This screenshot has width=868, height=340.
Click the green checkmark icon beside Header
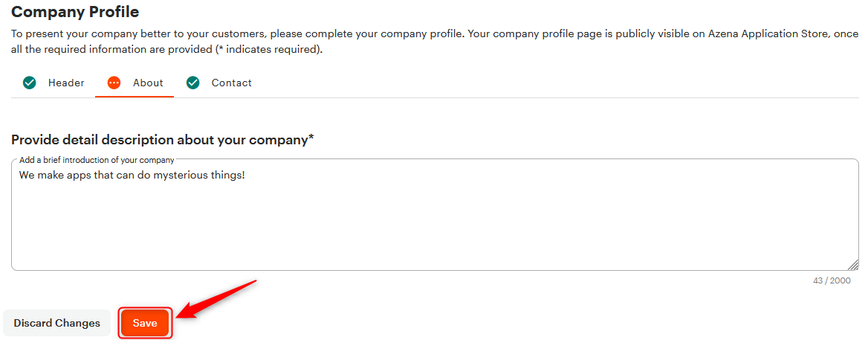point(29,83)
